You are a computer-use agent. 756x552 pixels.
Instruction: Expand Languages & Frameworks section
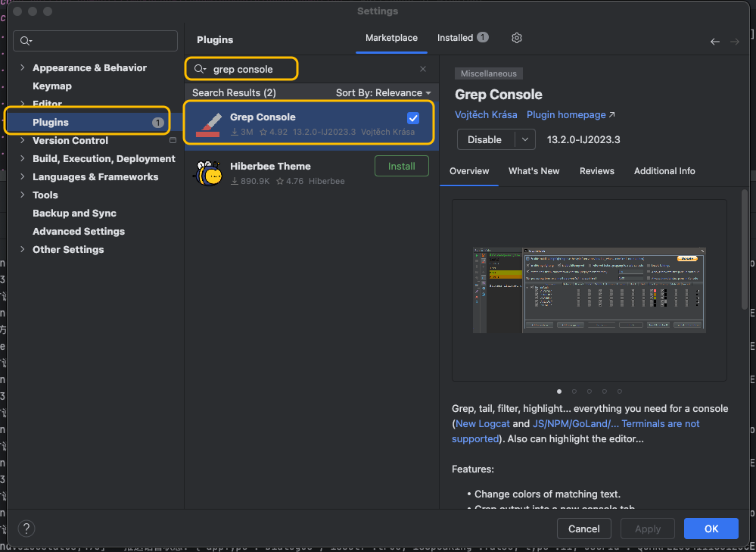(x=22, y=176)
